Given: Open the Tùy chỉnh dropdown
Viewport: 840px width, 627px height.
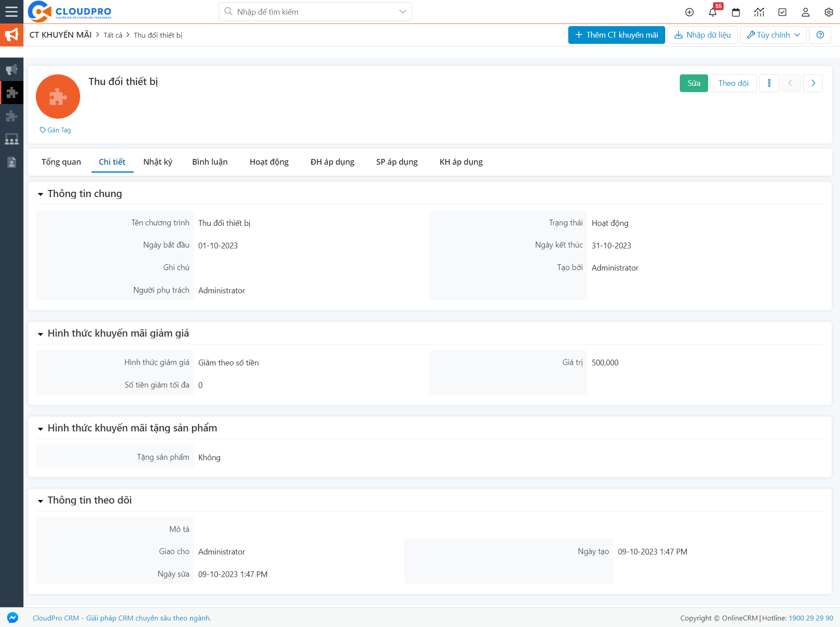Looking at the screenshot, I should (x=773, y=35).
